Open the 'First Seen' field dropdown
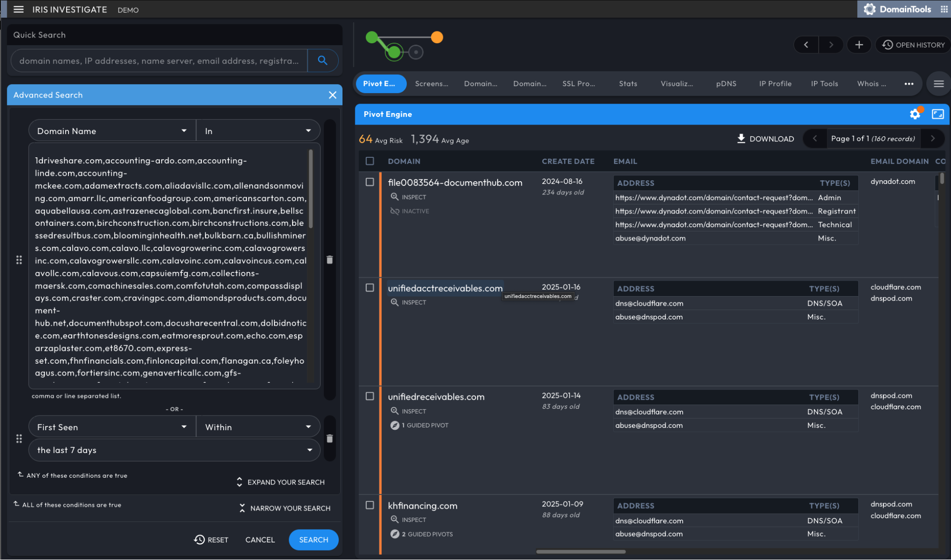 point(111,426)
